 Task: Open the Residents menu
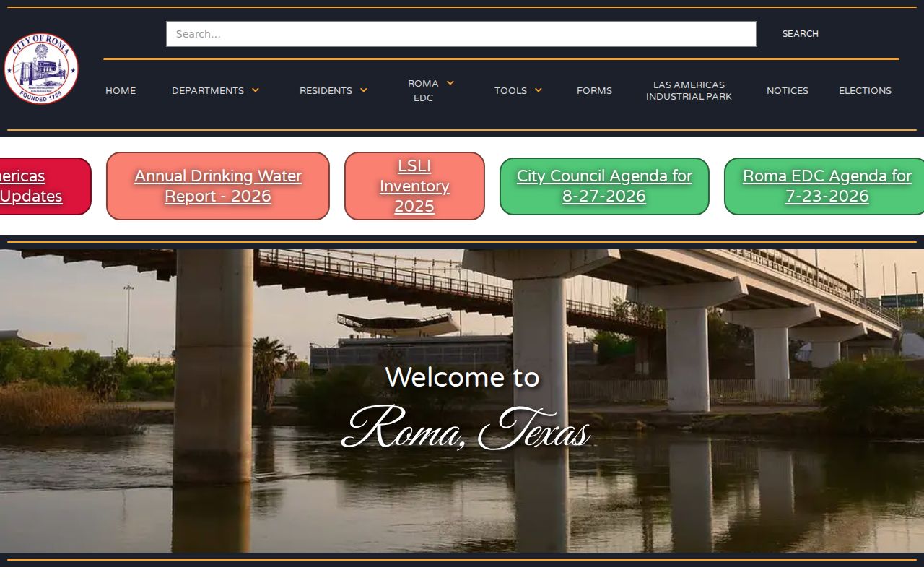pyautogui.click(x=326, y=91)
